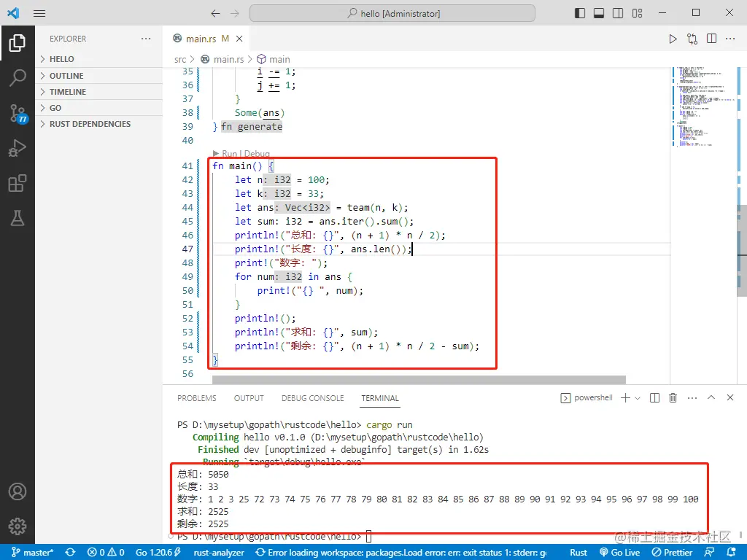Expand the TIMELINE section
The image size is (747, 560).
[x=98, y=91]
